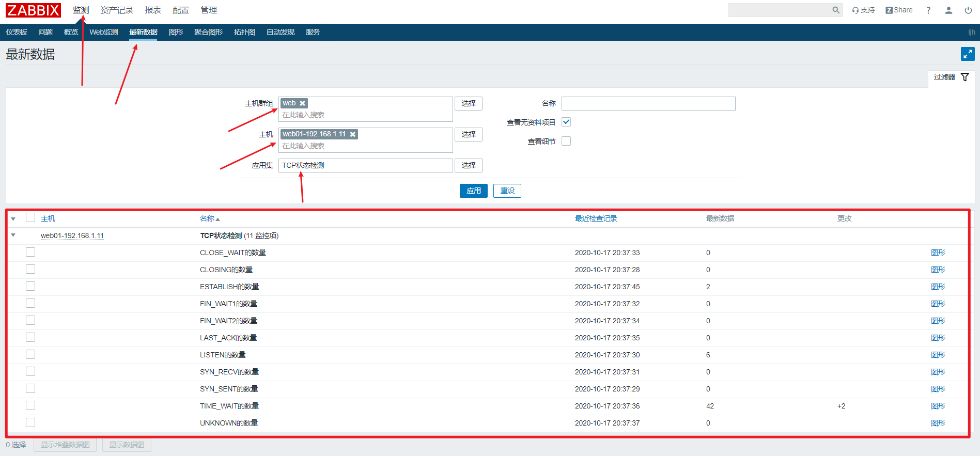Click the 显示数据图 button
The width and height of the screenshot is (980, 456).
(x=127, y=445)
